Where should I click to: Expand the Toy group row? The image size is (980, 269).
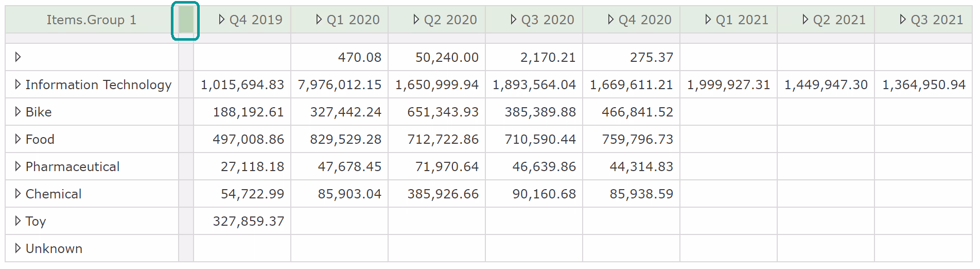[x=18, y=221]
